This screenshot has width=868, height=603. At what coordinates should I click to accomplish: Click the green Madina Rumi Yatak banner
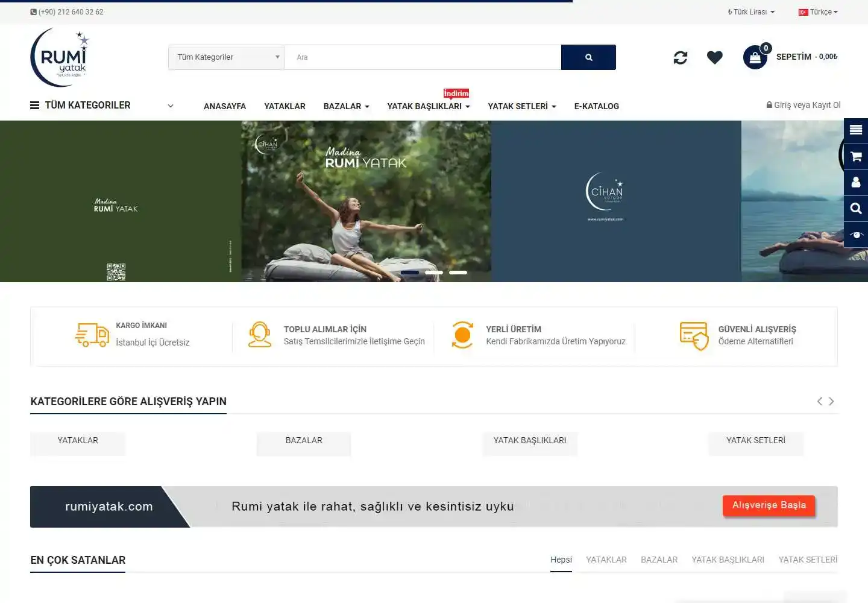[x=121, y=201]
